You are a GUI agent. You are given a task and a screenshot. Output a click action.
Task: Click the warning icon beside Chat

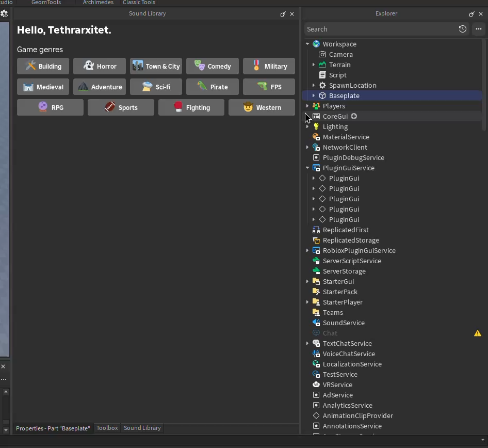tap(477, 333)
